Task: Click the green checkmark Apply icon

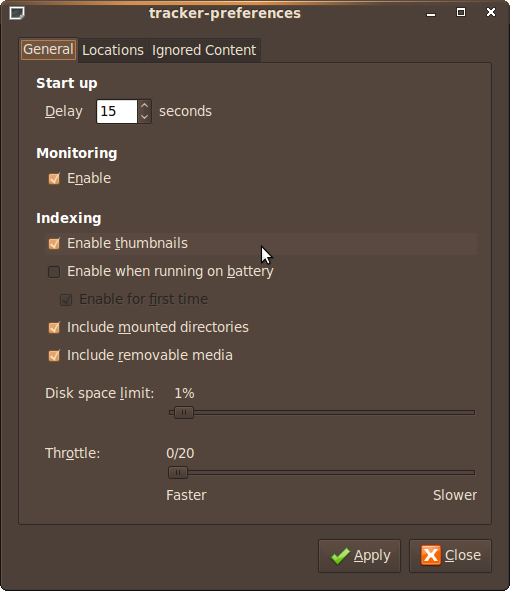Action: coord(340,556)
